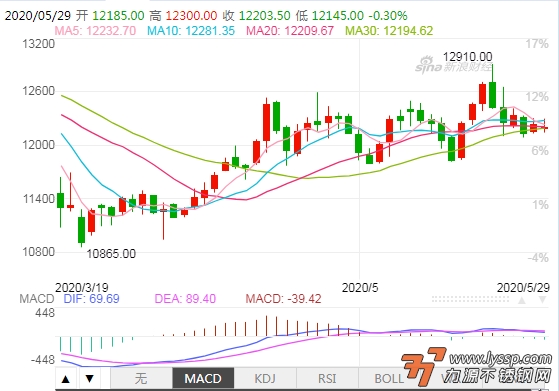The height and width of the screenshot is (391, 559).
Task: Click the 2020/5/29 end date label
Action: click(x=523, y=287)
